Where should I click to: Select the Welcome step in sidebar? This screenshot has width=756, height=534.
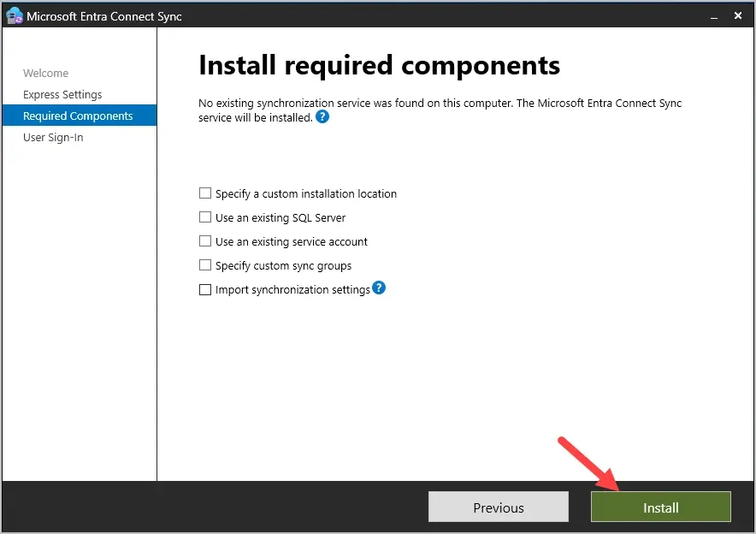(x=46, y=73)
